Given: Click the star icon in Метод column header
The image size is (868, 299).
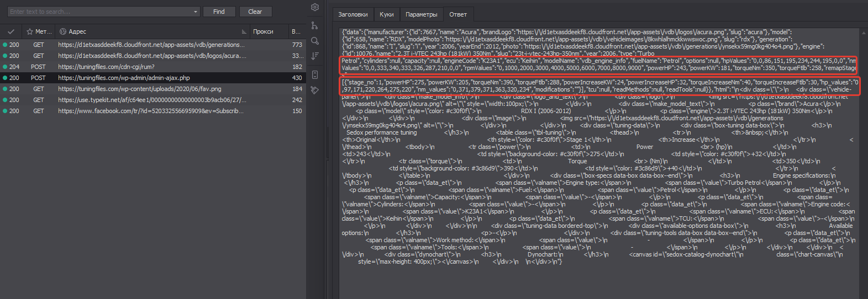Looking at the screenshot, I should 30,31.
